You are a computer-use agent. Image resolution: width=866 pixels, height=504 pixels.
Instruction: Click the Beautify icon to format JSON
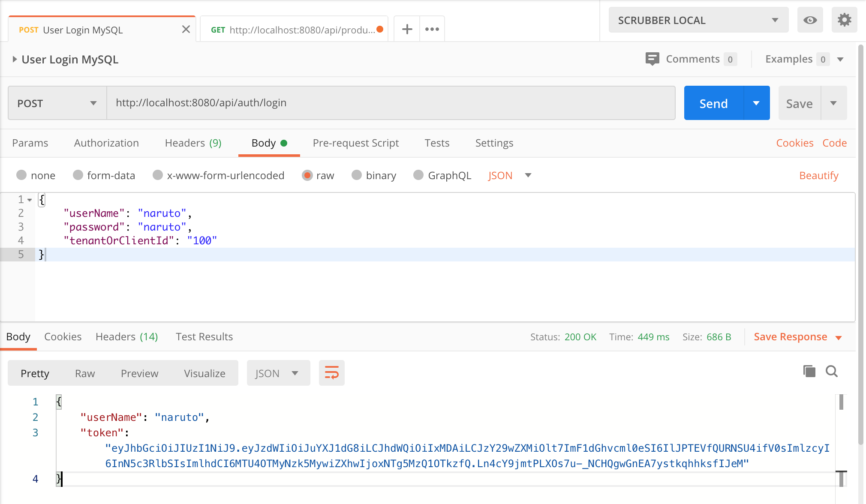pos(820,174)
